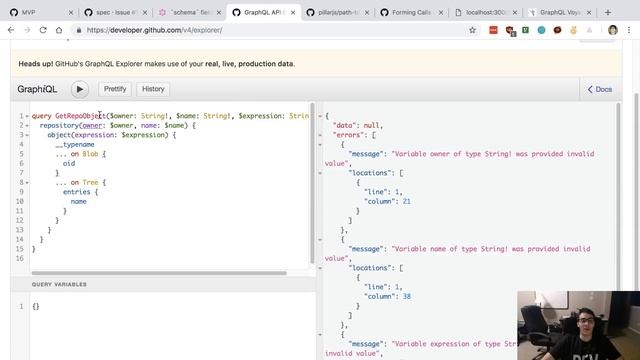Image resolution: width=640 pixels, height=360 pixels.
Task: Close the GraphQL API tab
Action: (293, 13)
